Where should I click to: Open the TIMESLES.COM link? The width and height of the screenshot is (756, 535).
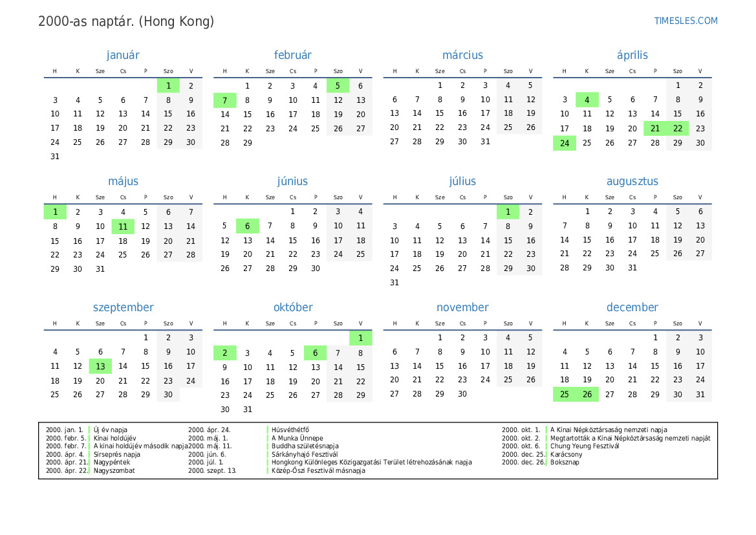pos(686,21)
